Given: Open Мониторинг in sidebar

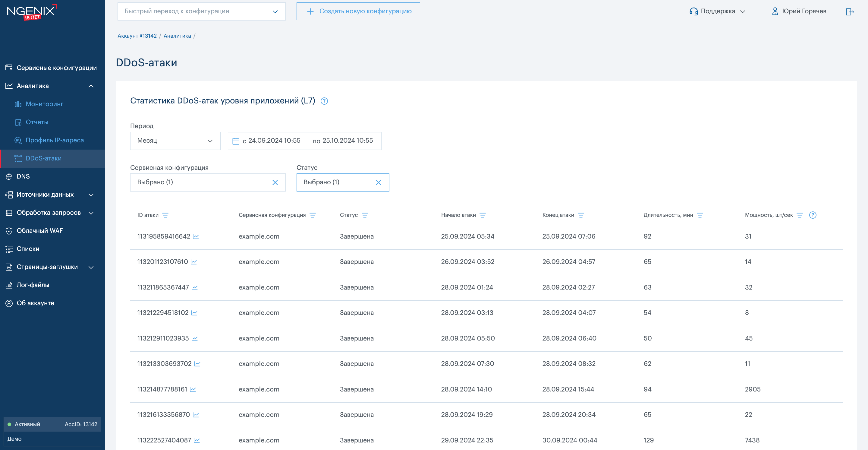Looking at the screenshot, I should [x=44, y=104].
